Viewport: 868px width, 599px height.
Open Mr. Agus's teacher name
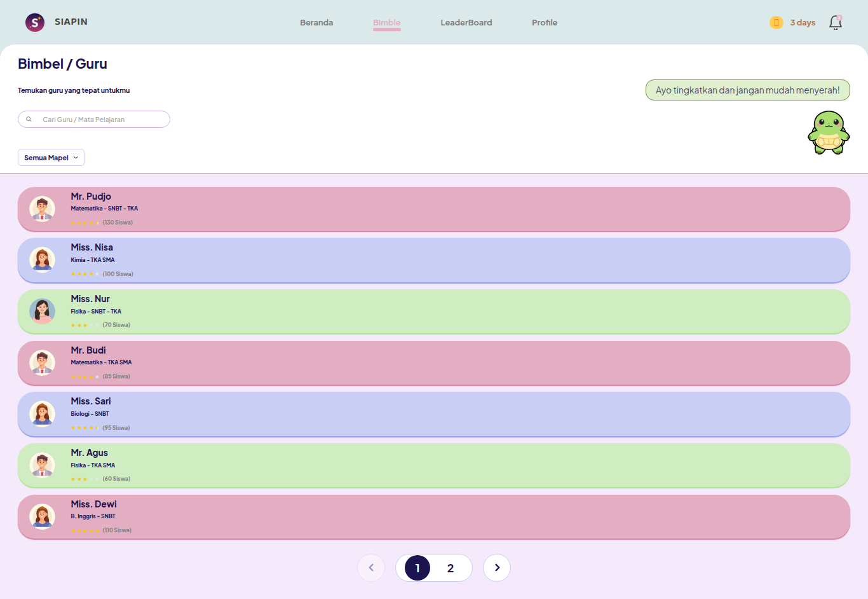coord(90,453)
